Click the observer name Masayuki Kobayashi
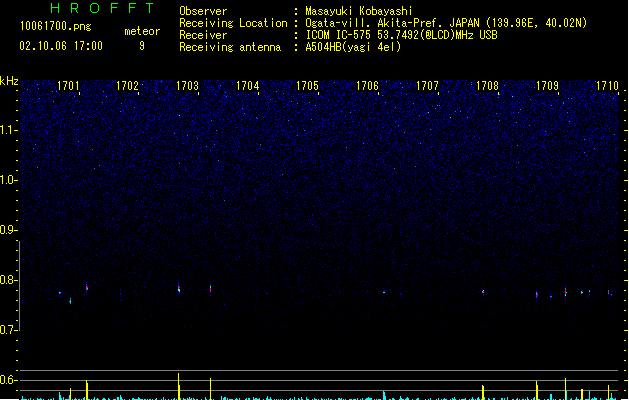Viewport: 629px width, 400px height. (x=359, y=11)
